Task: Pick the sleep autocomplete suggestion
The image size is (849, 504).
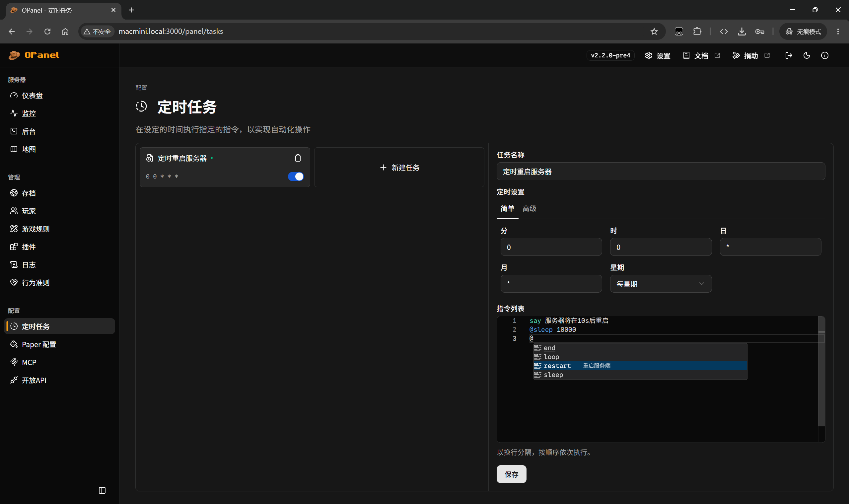Action: coord(640,375)
